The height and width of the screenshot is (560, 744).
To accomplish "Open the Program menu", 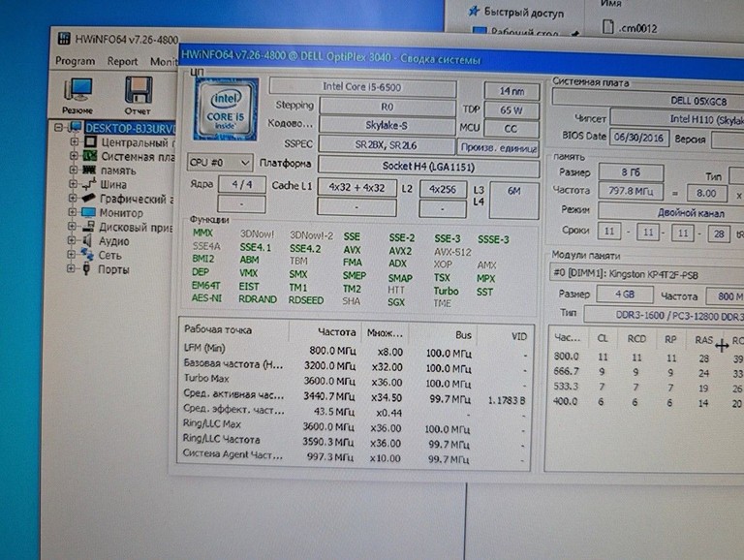I will (75, 61).
